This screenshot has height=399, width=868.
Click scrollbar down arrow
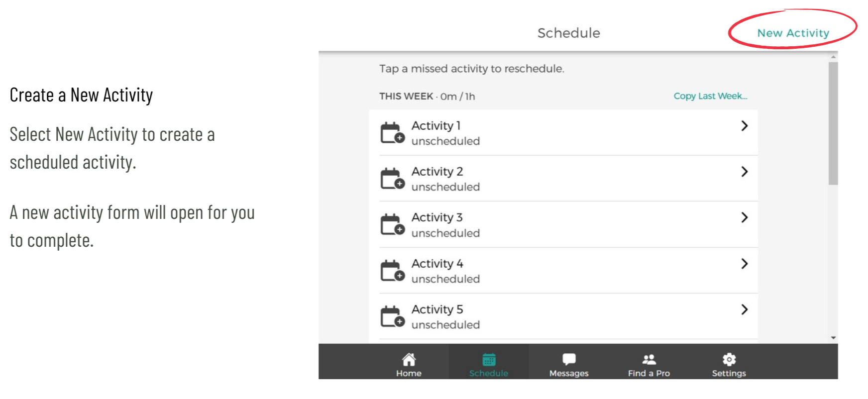tap(833, 338)
